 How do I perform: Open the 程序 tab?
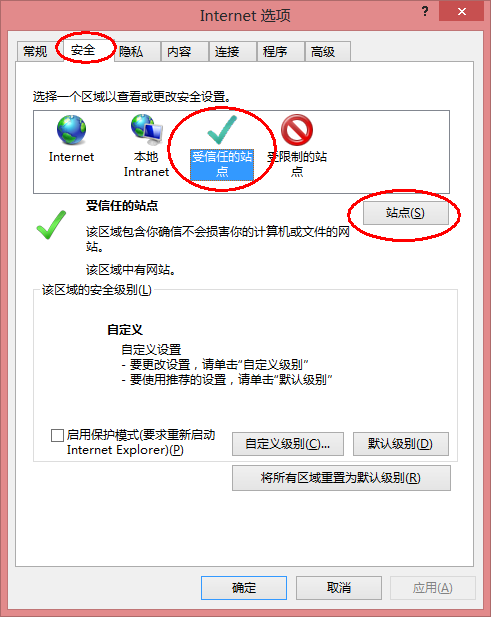click(x=275, y=51)
